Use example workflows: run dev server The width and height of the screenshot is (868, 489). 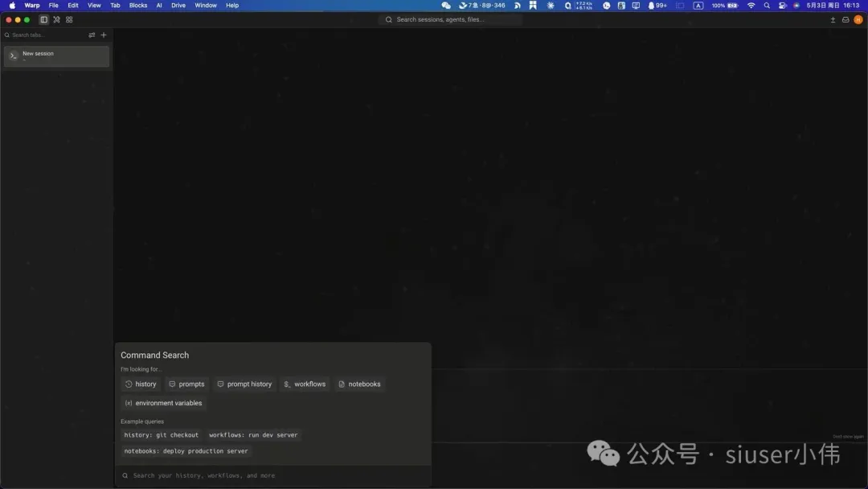click(x=253, y=435)
